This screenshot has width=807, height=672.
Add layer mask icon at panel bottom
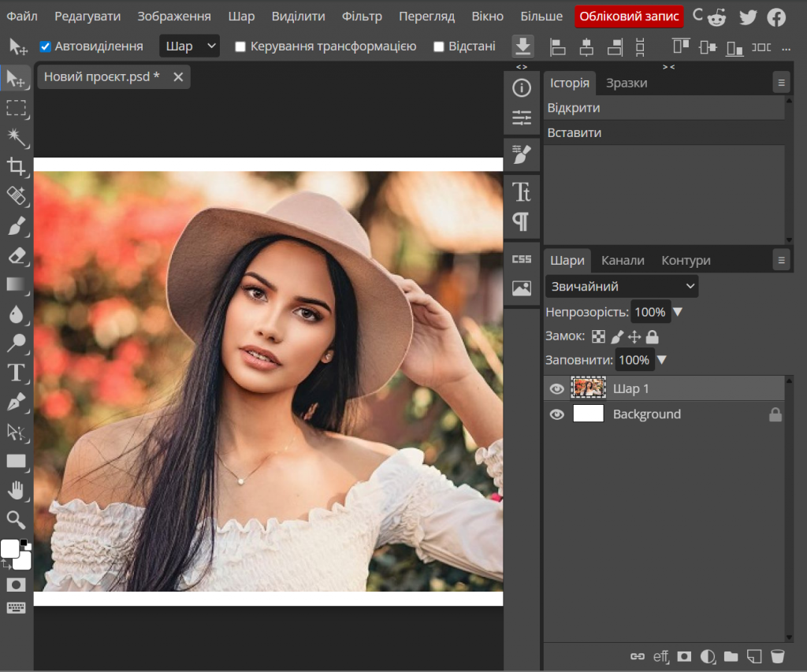[684, 656]
